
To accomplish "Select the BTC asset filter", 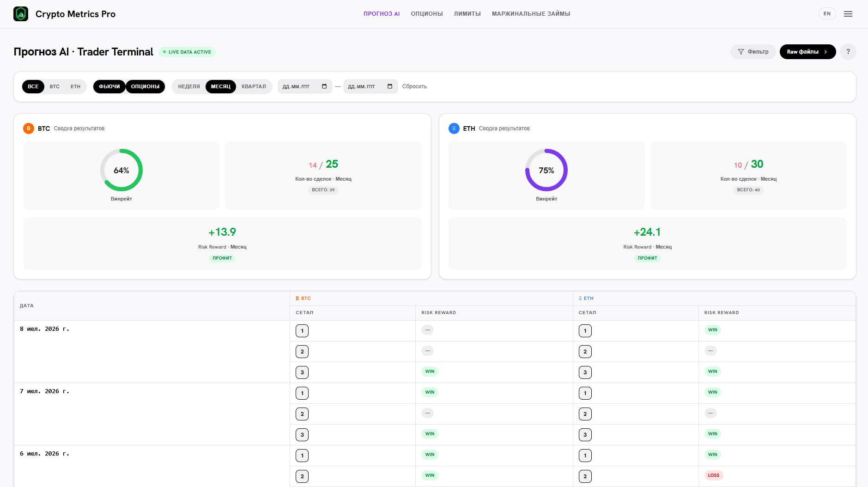I will click(x=55, y=86).
